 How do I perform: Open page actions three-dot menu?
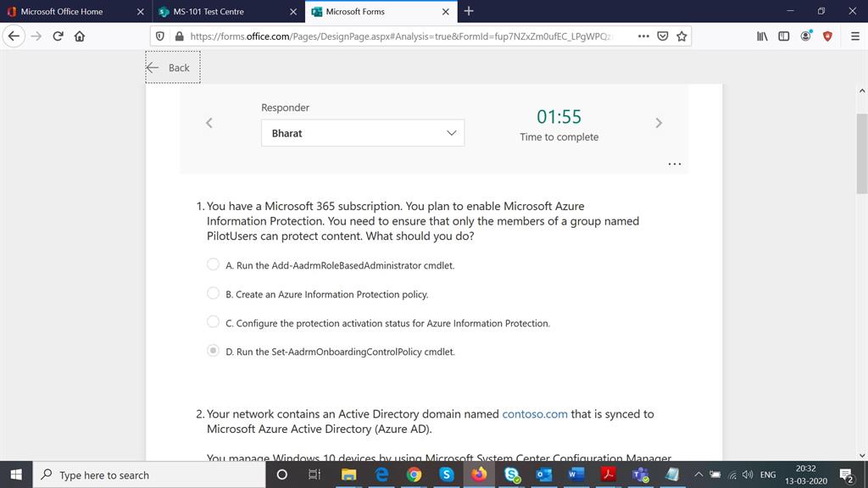coord(643,36)
